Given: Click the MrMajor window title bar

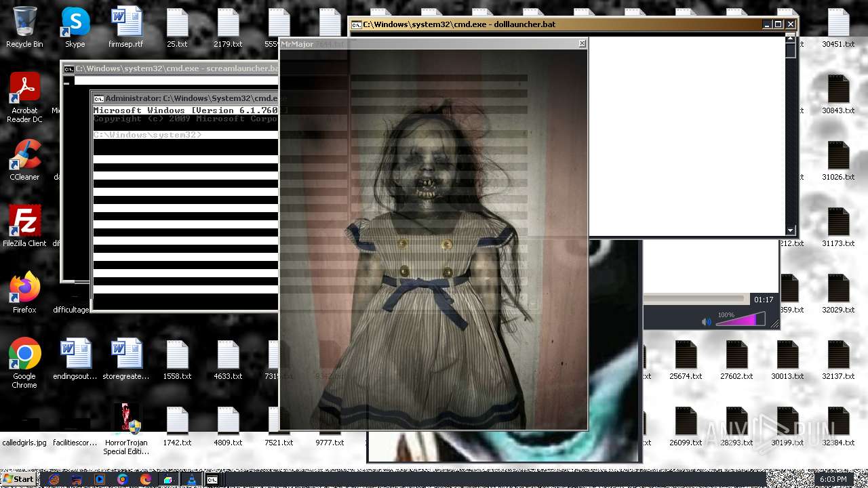Looking at the screenshot, I should coord(433,43).
